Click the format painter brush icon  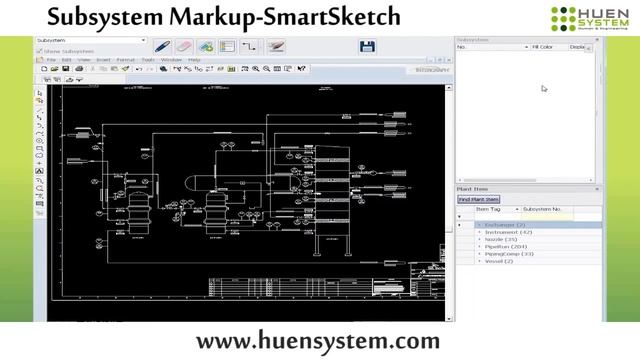(125, 69)
